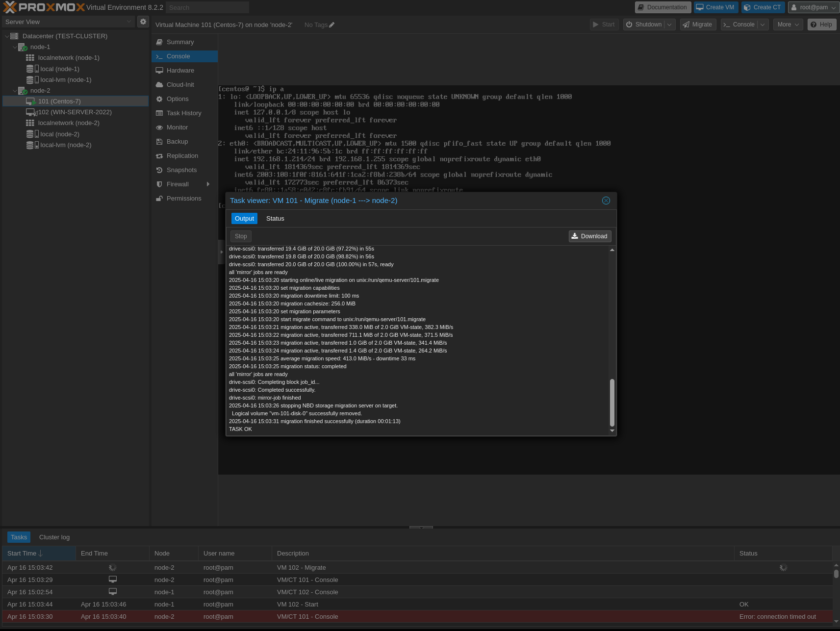The image size is (840, 631).
Task: Collapse the node-1 tree entry
Action: pyautogui.click(x=15, y=47)
